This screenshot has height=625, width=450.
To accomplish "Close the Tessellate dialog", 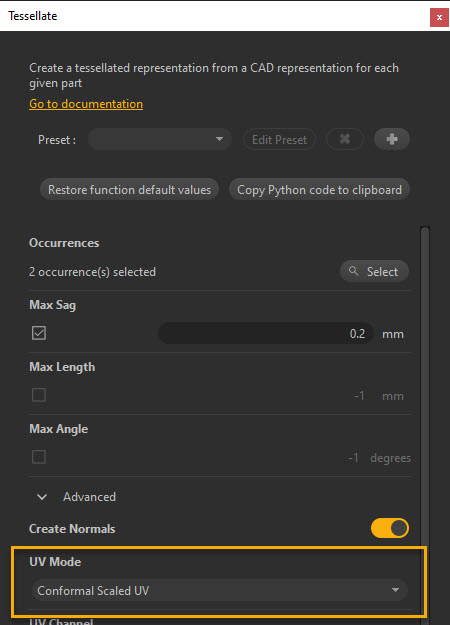I will point(439,18).
